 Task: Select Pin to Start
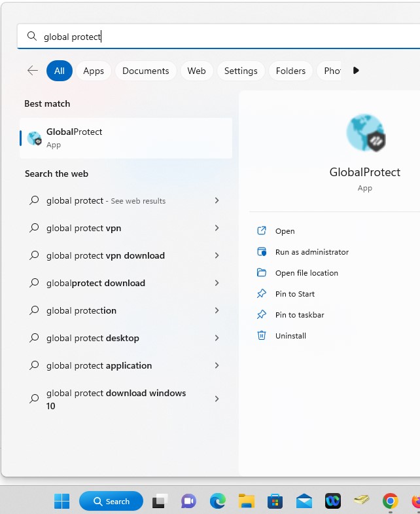(295, 294)
